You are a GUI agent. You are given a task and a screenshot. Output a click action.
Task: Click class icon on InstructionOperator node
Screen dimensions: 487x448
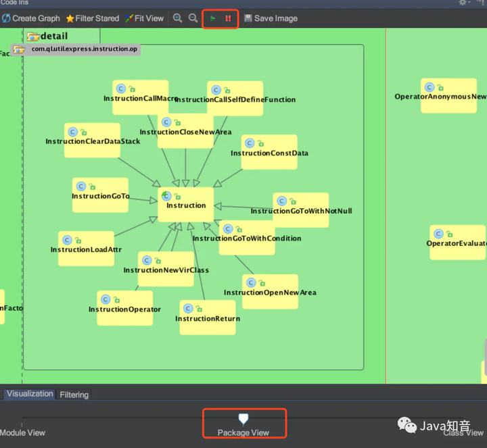coord(106,299)
